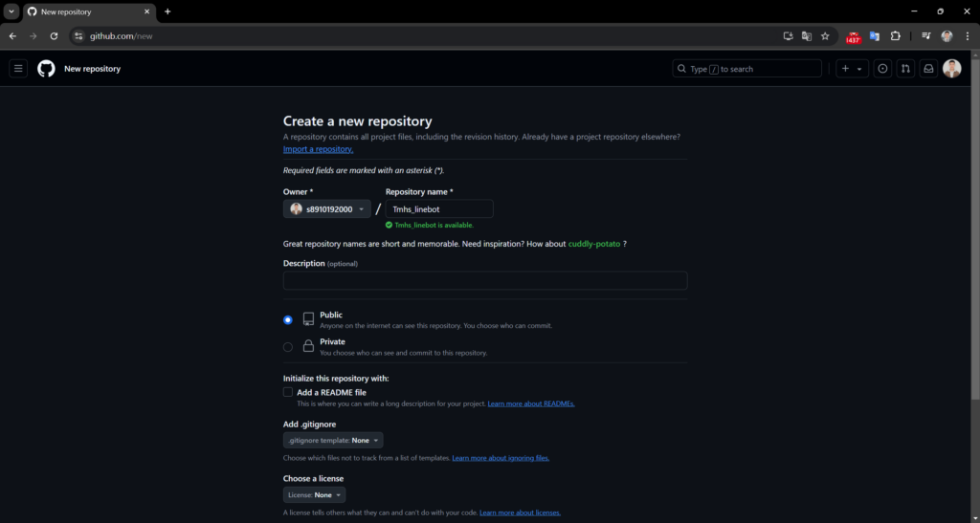Click the green check availability icon
The image size is (980, 523).
coord(389,226)
